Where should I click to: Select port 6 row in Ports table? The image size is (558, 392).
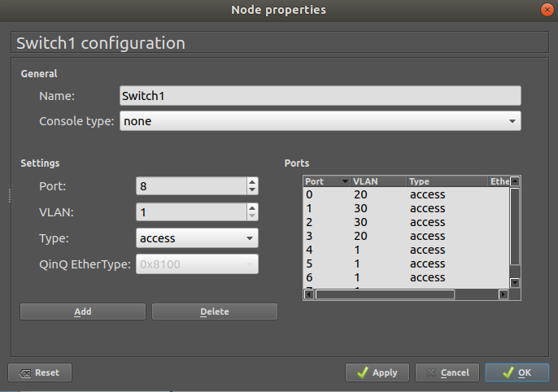407,278
